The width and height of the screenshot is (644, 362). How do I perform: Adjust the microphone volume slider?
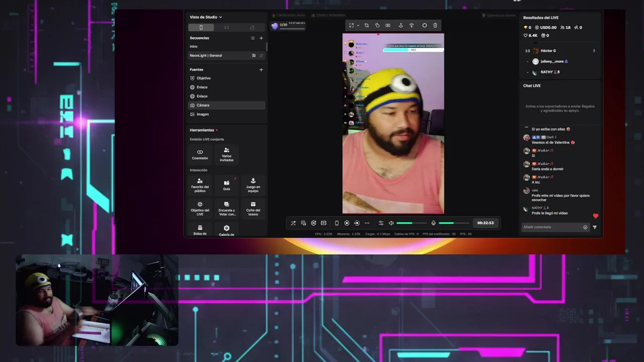(453, 223)
